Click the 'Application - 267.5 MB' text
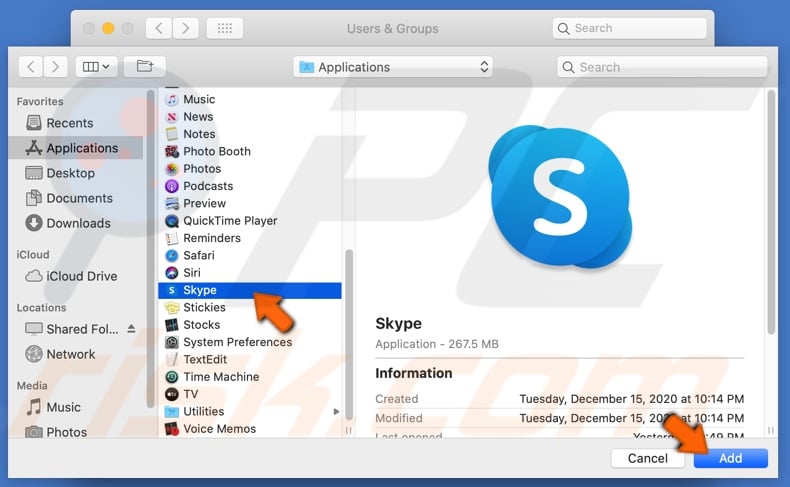 point(437,344)
